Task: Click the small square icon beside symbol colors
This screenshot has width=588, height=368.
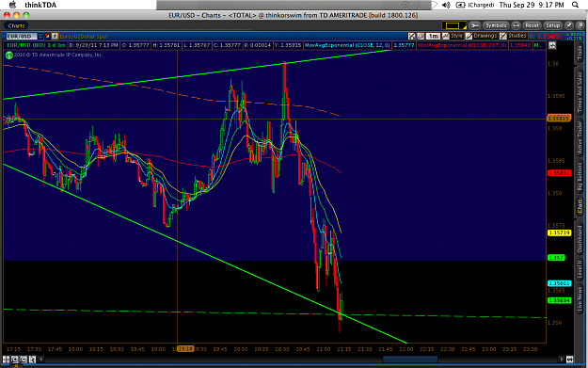Action: [x=55, y=37]
